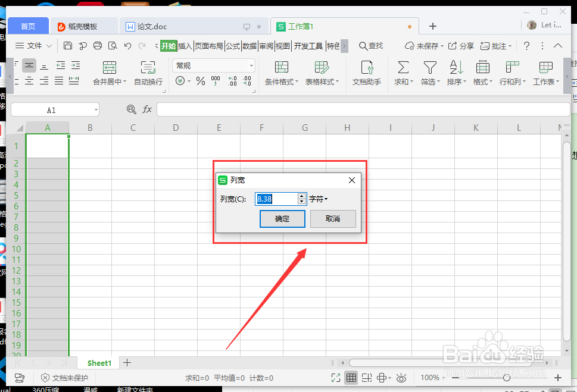Image resolution: width=577 pixels, height=392 pixels.
Task: Switch to the 页面布局 ribbon tab
Action: click(208, 46)
